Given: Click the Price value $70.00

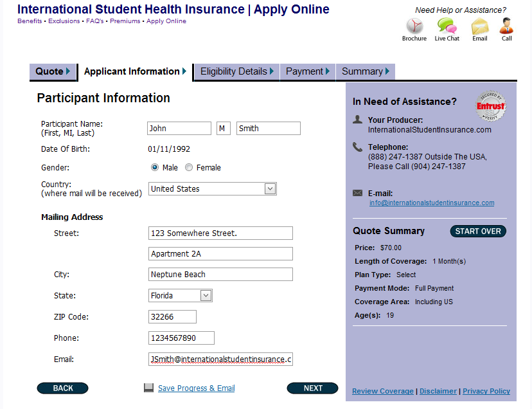Looking at the screenshot, I should (x=391, y=248).
